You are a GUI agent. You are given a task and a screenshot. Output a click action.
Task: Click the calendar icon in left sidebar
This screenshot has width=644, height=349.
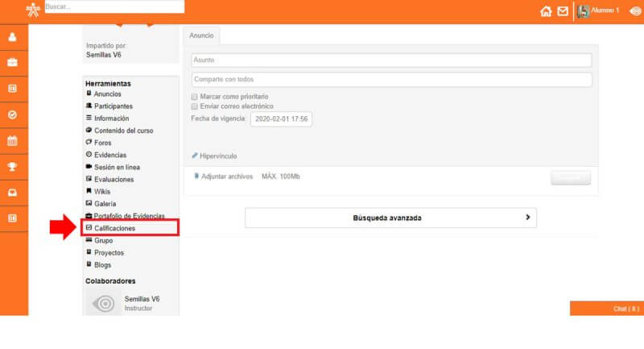[x=13, y=141]
